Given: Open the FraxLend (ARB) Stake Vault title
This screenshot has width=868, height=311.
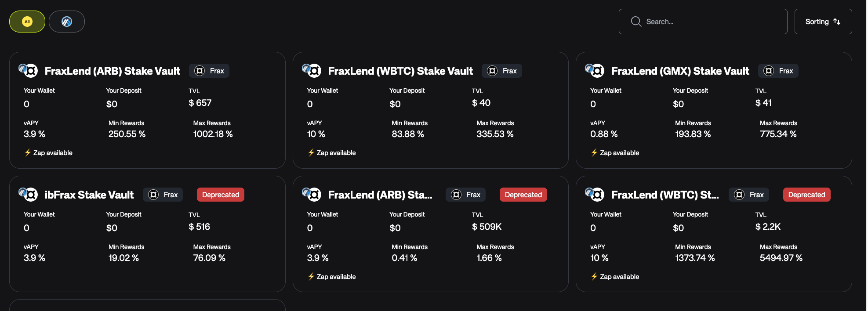Looking at the screenshot, I should click(x=113, y=71).
